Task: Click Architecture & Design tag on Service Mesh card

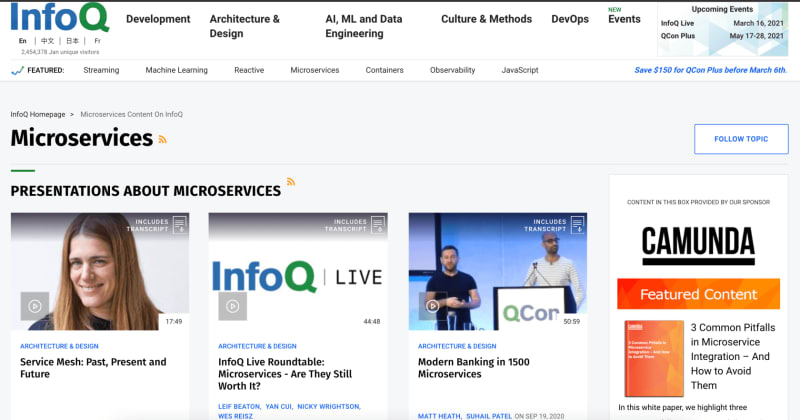Action: (59, 346)
